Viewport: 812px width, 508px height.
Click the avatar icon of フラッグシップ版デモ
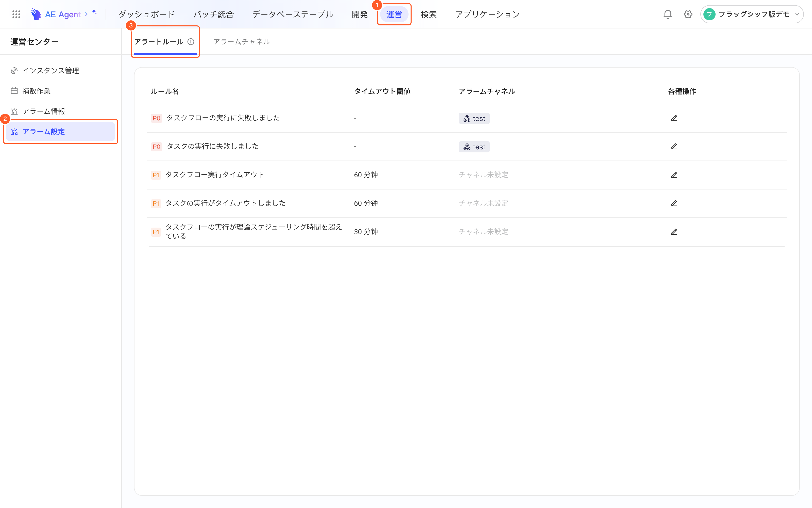(710, 14)
